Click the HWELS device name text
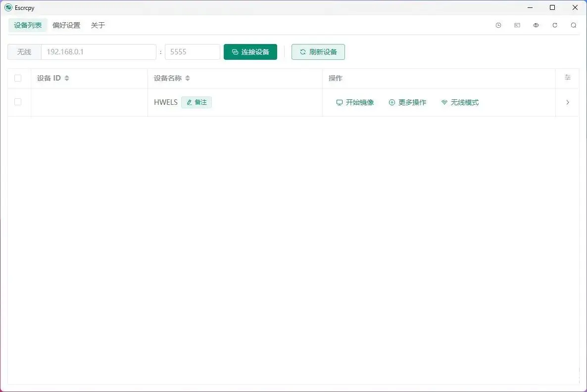 165,102
